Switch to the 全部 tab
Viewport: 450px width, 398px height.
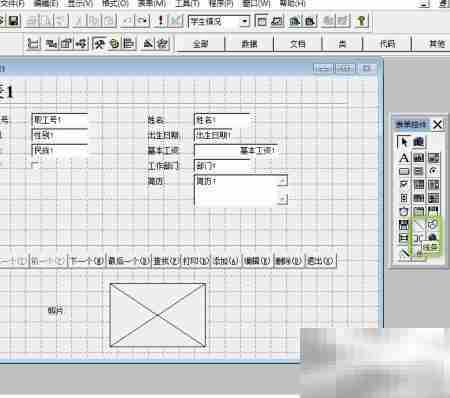pyautogui.click(x=200, y=44)
